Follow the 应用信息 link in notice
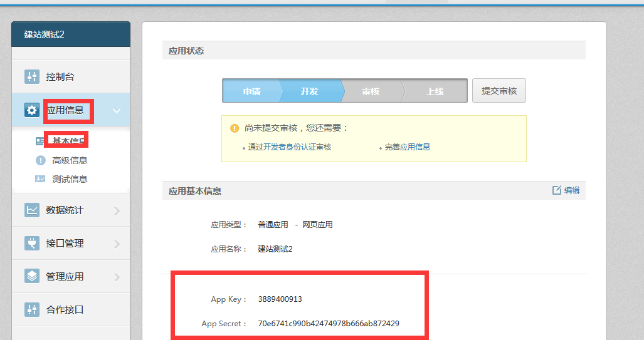The height and width of the screenshot is (340, 644). coord(415,147)
